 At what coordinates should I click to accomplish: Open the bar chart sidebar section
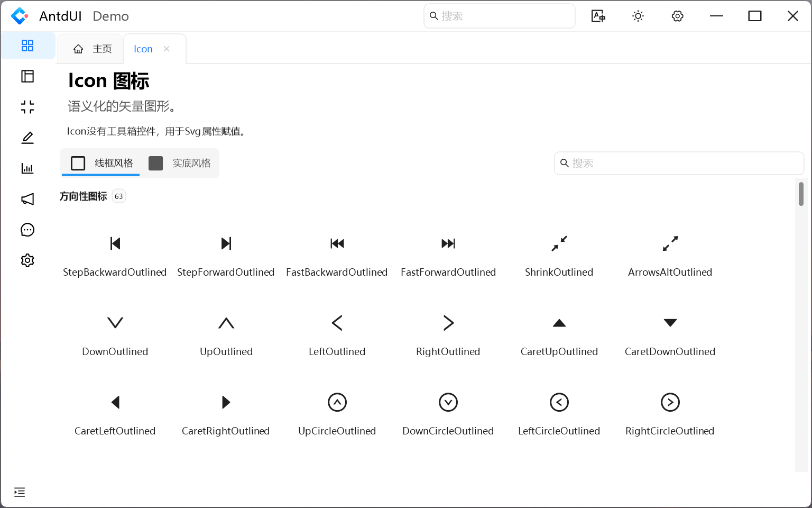point(27,168)
